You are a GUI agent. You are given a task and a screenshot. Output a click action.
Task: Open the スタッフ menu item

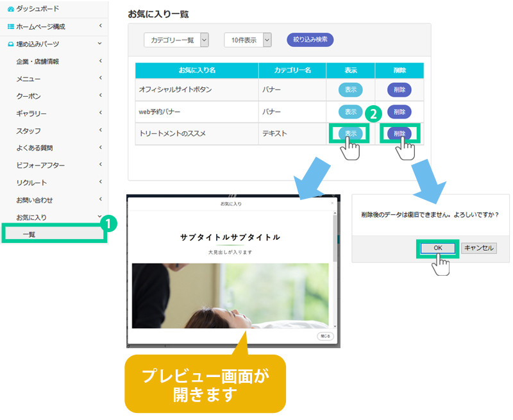pos(29,131)
